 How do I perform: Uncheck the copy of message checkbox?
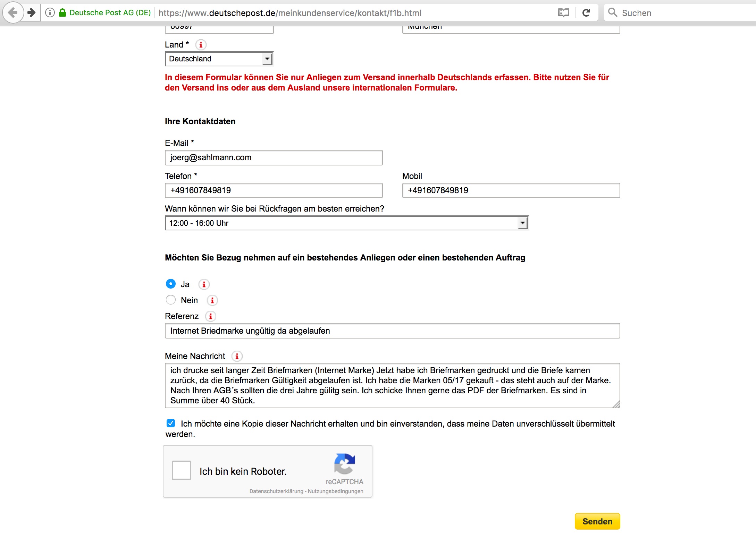pos(171,423)
